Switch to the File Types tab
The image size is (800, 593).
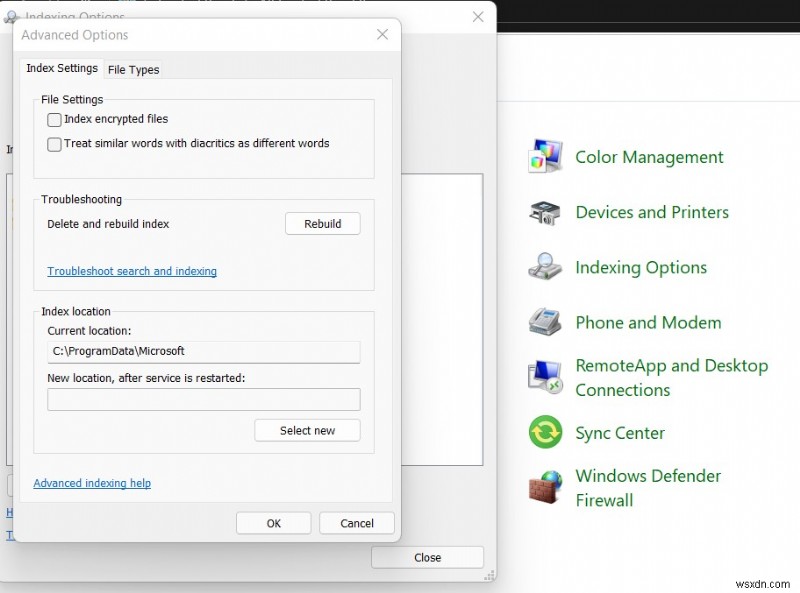coord(133,69)
